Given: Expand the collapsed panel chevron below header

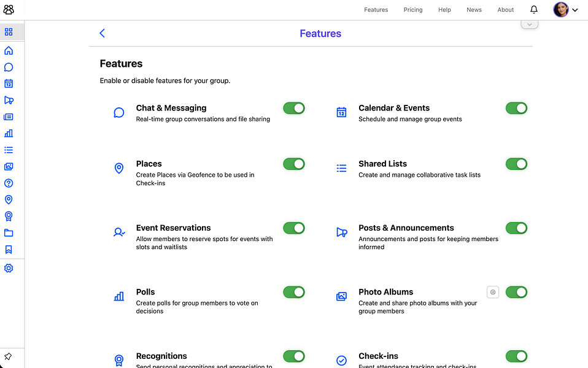Looking at the screenshot, I should click(x=530, y=25).
